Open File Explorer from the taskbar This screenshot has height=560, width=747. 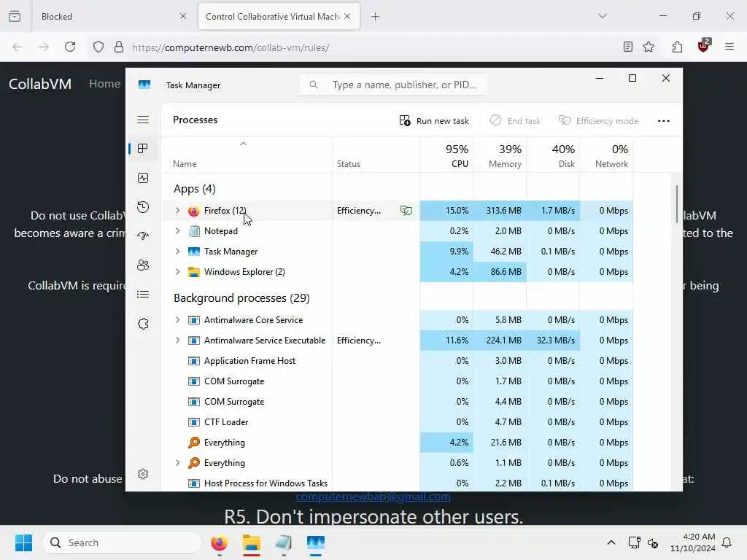[252, 542]
